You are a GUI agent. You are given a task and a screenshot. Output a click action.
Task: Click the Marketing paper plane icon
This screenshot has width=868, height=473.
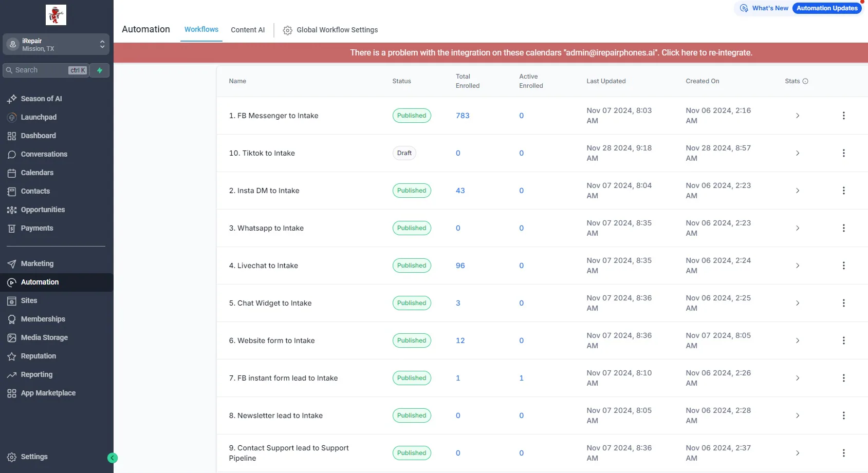point(12,263)
